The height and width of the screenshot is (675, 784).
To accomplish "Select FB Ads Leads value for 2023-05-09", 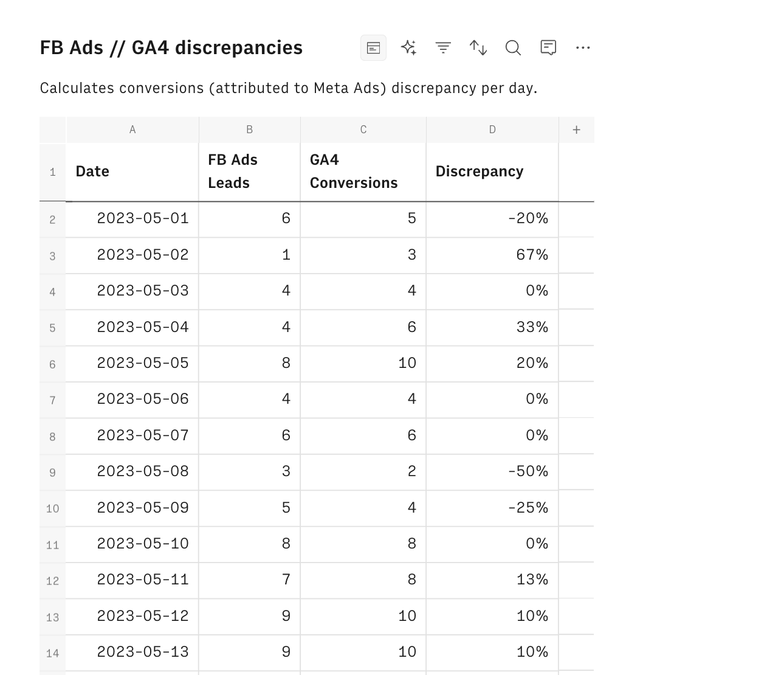I will (x=250, y=508).
